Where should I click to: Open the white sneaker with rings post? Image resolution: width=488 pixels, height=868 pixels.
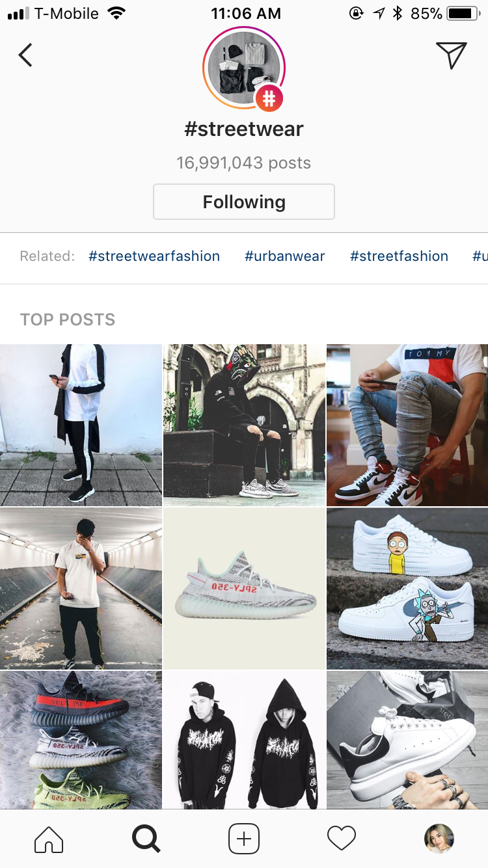tap(407, 740)
